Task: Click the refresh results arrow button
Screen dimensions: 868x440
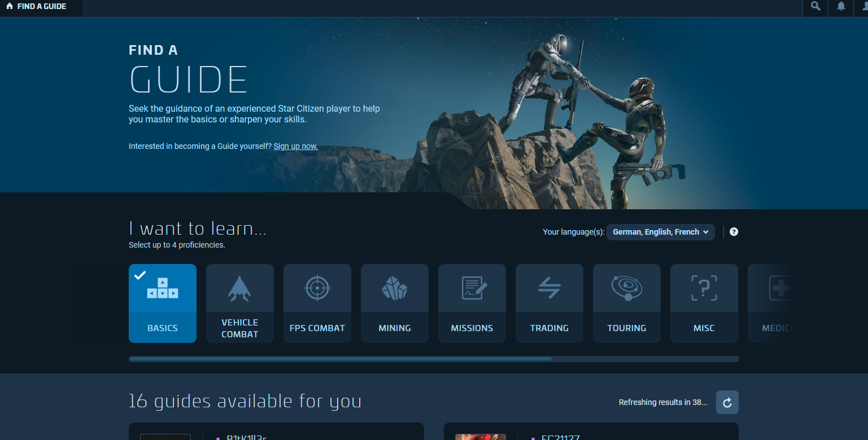Action: [727, 402]
